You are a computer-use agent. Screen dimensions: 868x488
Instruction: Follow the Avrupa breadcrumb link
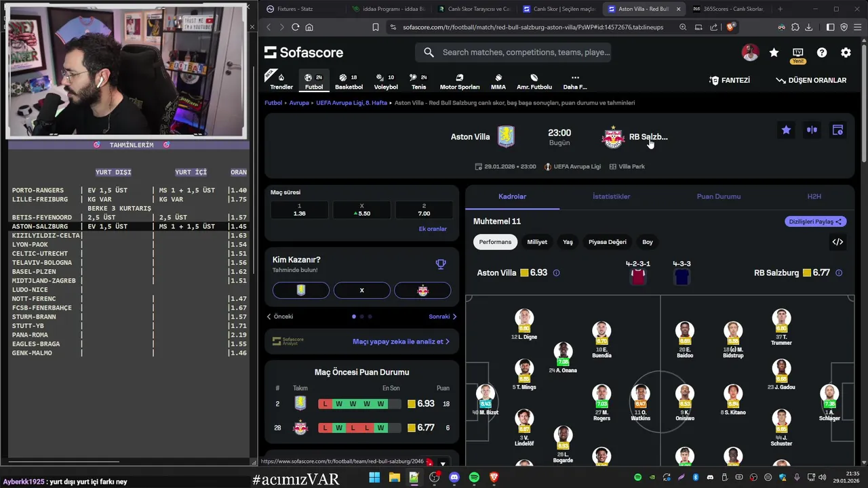(x=299, y=103)
